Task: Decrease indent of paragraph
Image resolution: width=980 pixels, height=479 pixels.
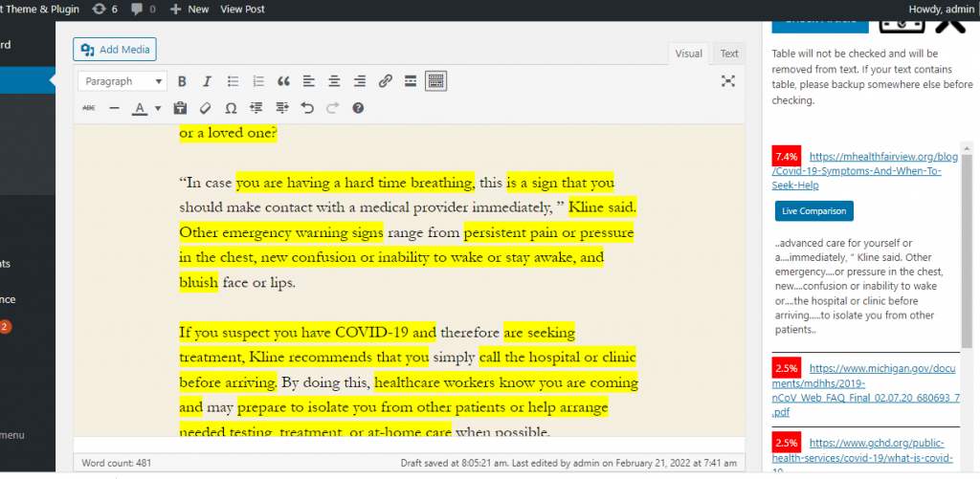Action: coord(256,108)
